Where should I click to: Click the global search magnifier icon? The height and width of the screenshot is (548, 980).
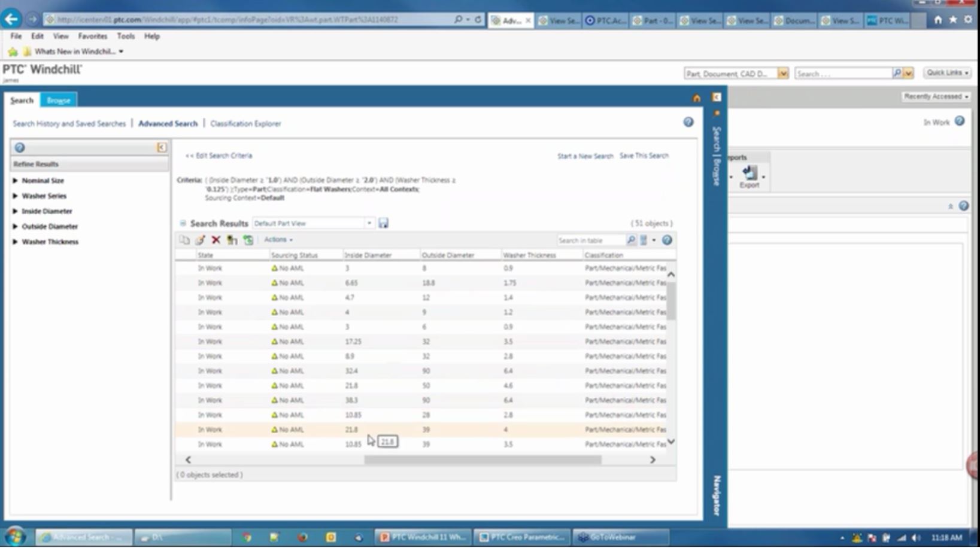tap(897, 74)
